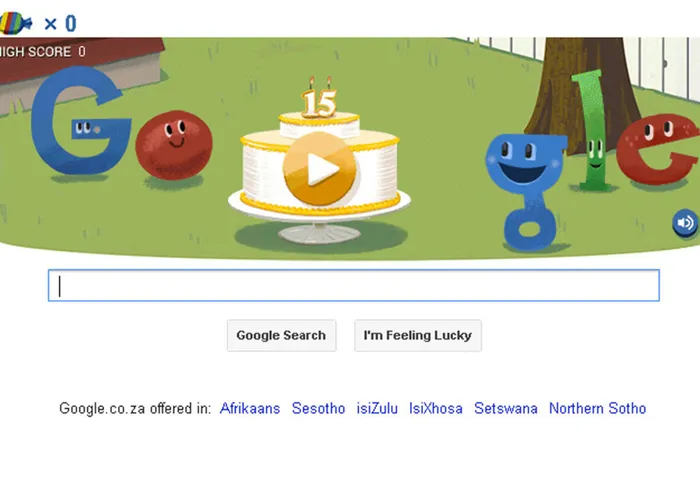The image size is (700, 497).
Task: Switch to Northern Sotho language
Action: point(597,408)
